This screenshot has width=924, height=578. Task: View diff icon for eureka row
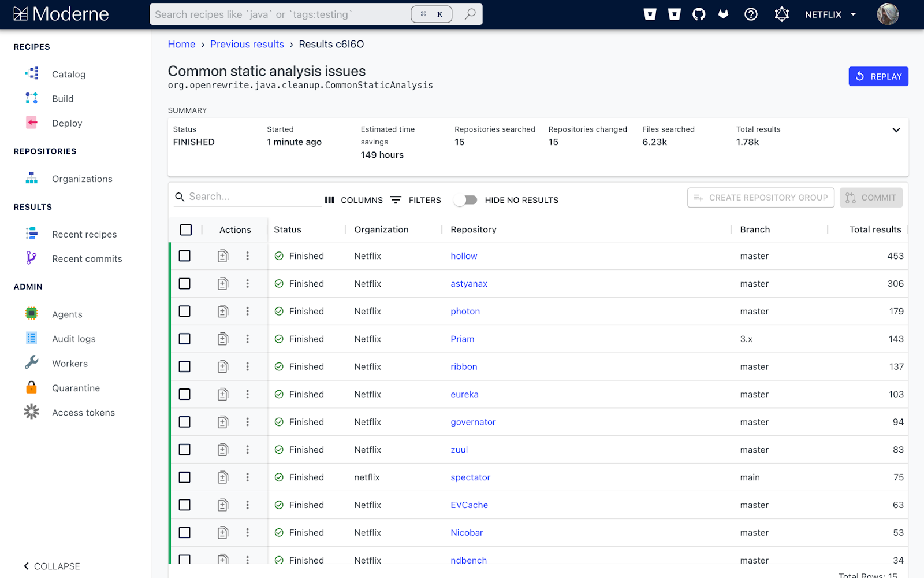click(223, 394)
